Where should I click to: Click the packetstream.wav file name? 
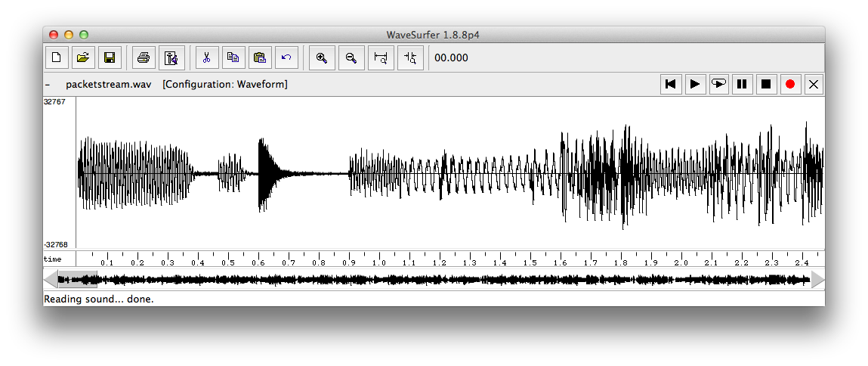pos(109,84)
